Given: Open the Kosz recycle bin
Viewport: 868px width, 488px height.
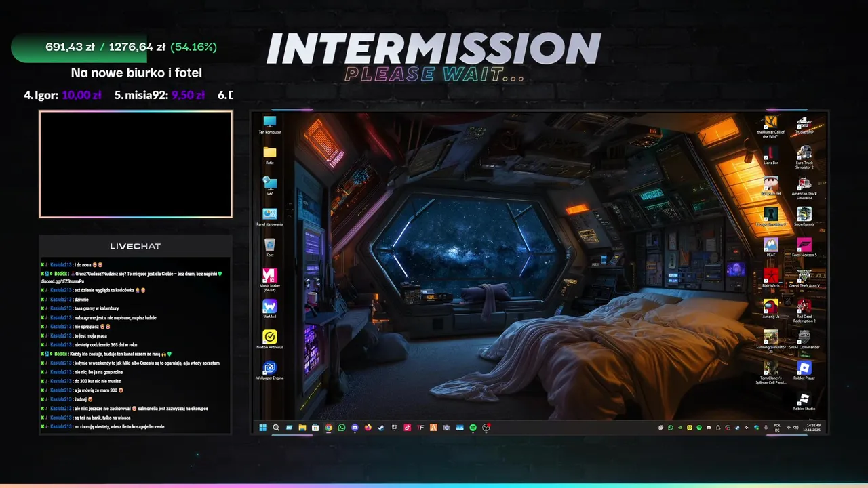Looking at the screenshot, I should click(270, 247).
